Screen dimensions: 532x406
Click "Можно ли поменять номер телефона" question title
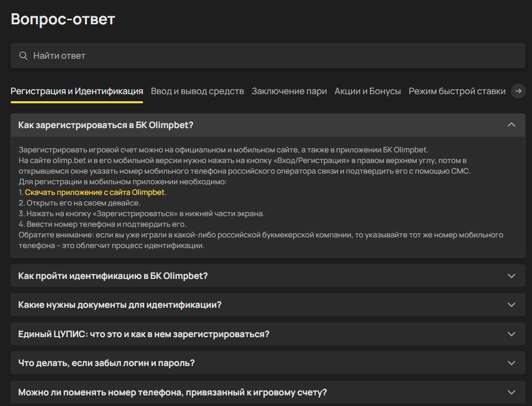(x=172, y=392)
